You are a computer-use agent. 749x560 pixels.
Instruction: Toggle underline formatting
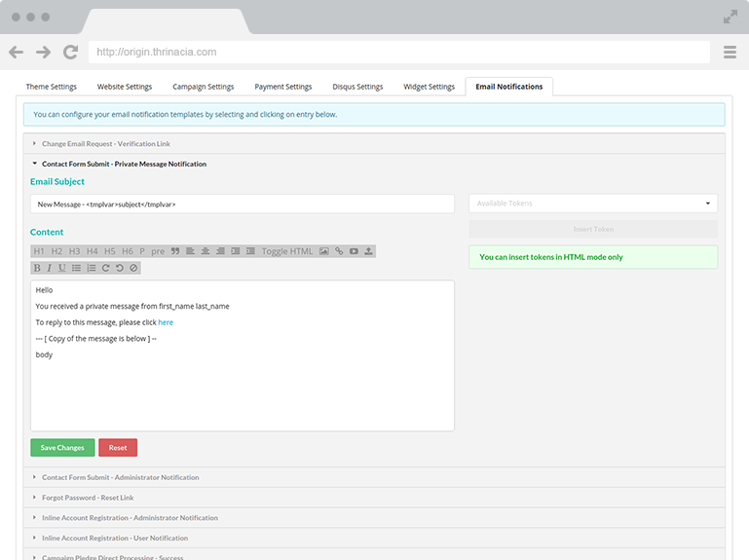click(x=61, y=268)
